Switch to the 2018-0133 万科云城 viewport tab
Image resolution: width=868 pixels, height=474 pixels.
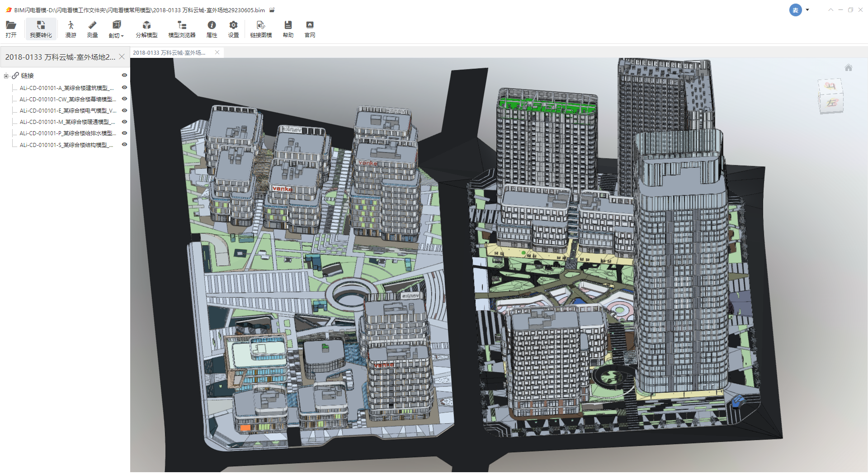point(169,53)
